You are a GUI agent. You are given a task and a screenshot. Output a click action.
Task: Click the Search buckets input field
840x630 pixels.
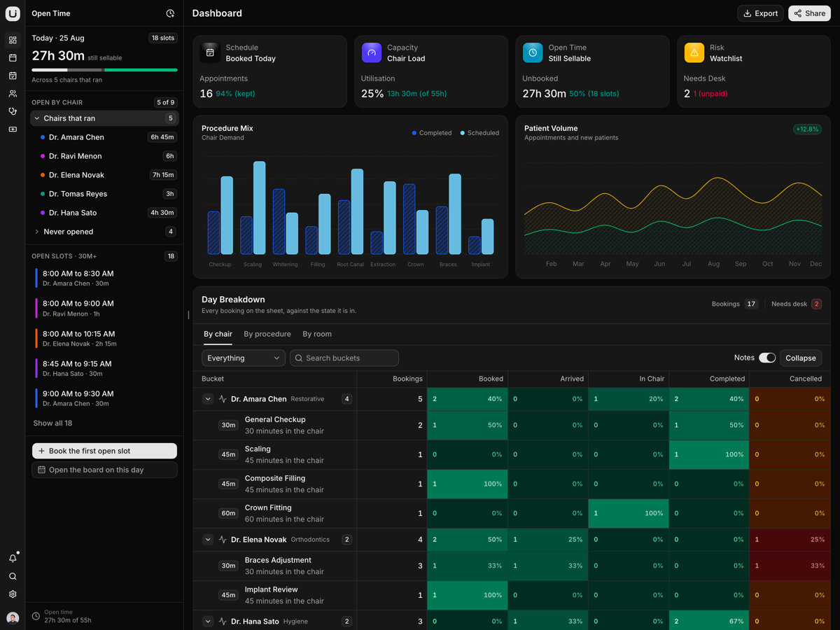[344, 358]
